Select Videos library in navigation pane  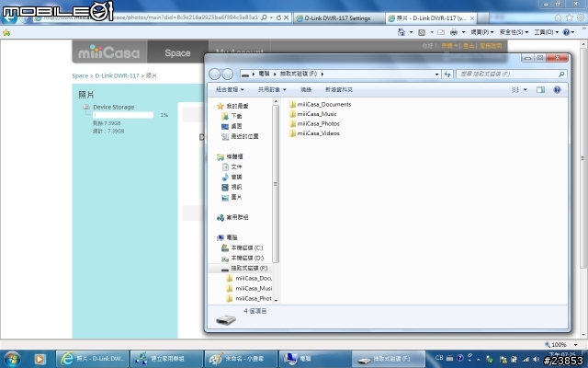(232, 187)
